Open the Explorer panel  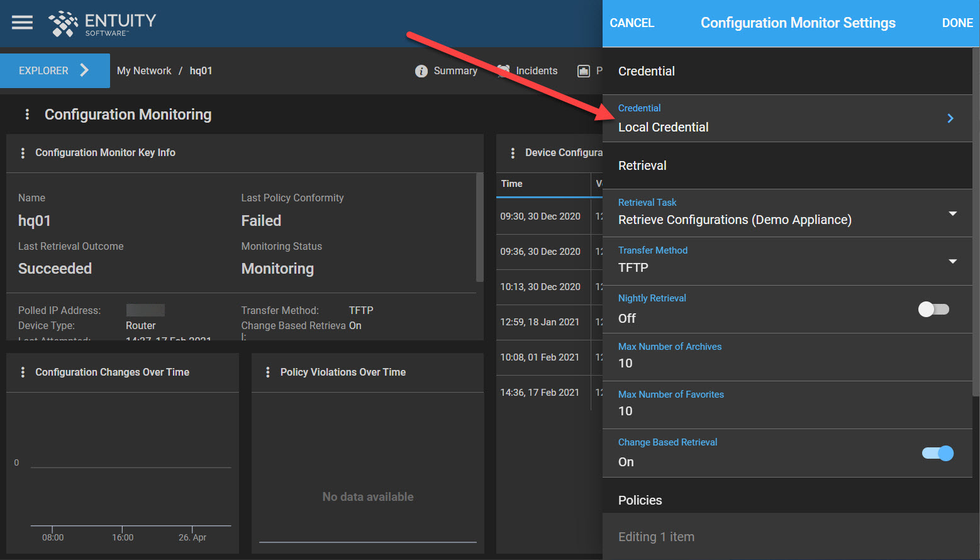pos(55,70)
